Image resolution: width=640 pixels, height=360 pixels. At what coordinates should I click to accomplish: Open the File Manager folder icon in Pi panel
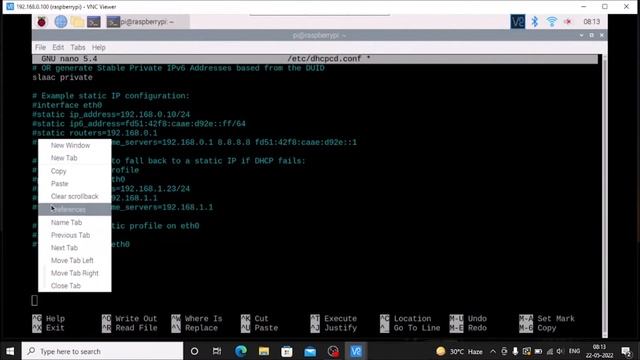point(77,22)
